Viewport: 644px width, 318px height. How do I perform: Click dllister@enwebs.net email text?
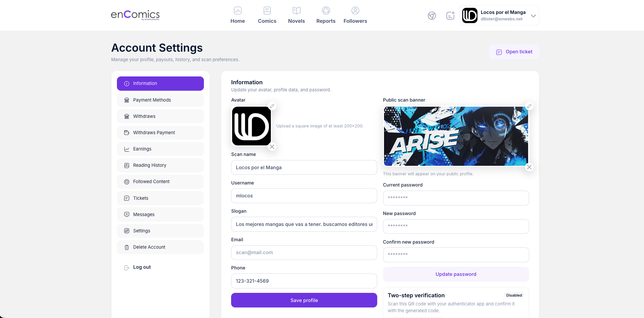click(501, 19)
